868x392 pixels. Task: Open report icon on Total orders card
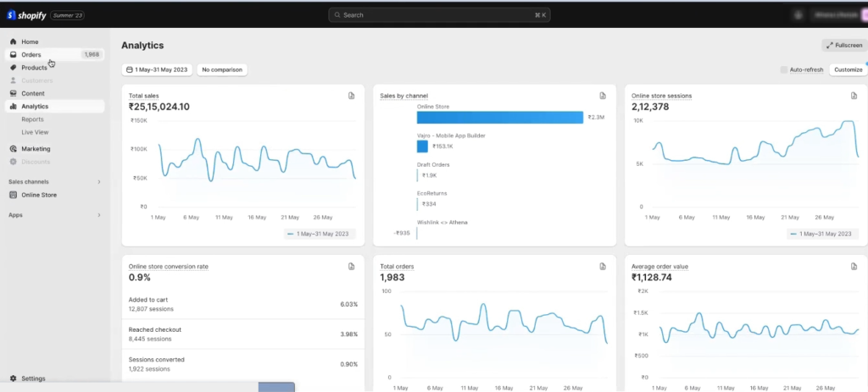603,267
